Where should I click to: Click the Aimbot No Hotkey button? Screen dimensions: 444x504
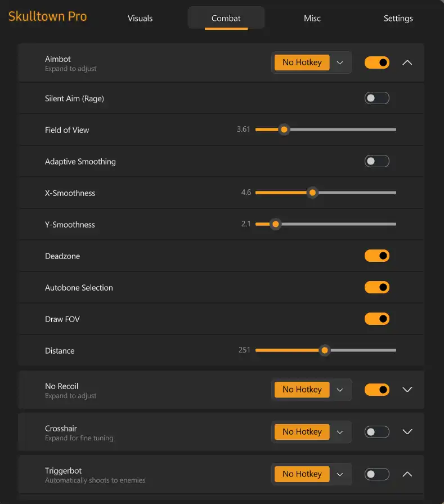click(302, 63)
